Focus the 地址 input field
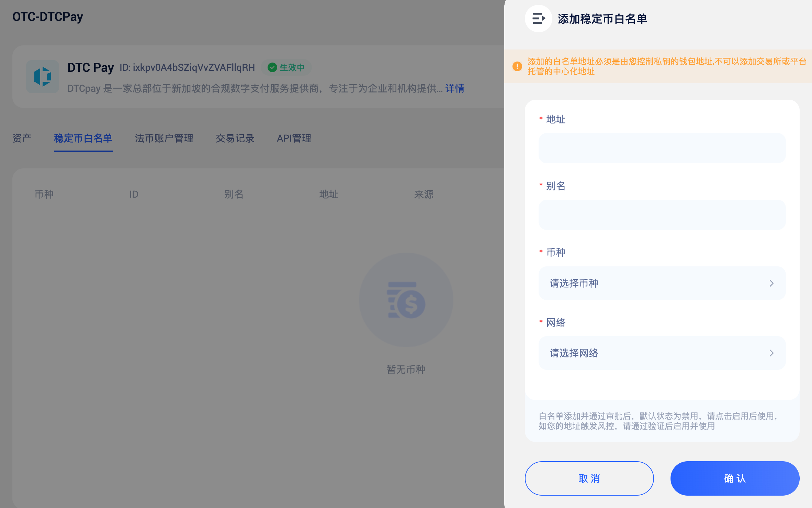The image size is (812, 508). [662, 148]
